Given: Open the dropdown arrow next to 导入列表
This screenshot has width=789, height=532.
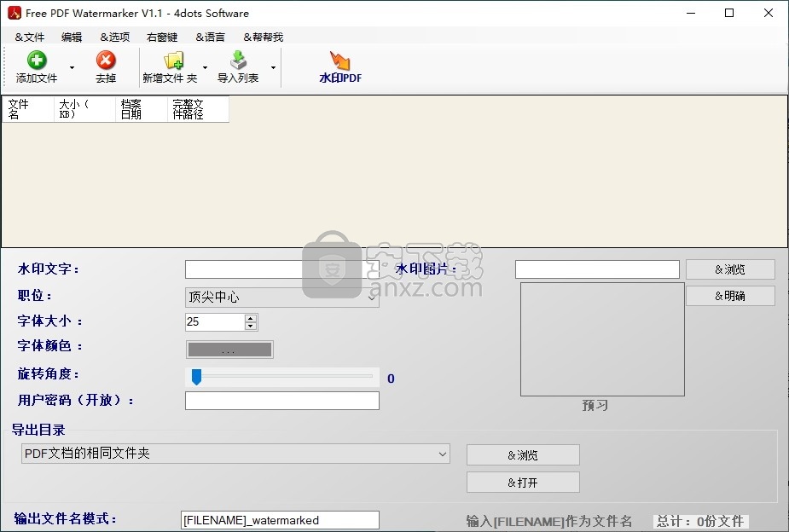Looking at the screenshot, I should click(x=273, y=67).
